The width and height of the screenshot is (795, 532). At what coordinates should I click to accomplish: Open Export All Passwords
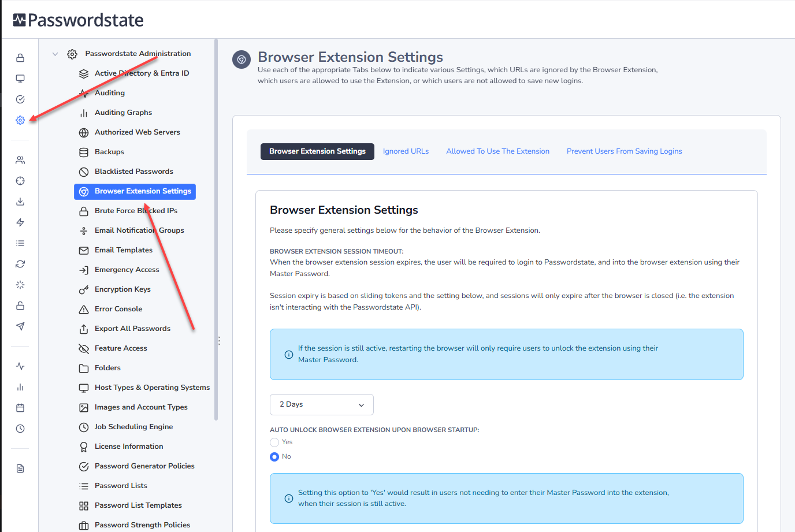[132, 329]
